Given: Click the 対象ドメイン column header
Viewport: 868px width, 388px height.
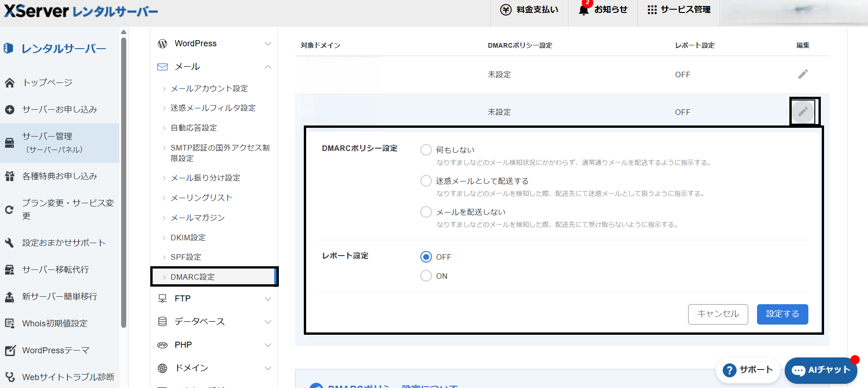Looking at the screenshot, I should coord(320,45).
